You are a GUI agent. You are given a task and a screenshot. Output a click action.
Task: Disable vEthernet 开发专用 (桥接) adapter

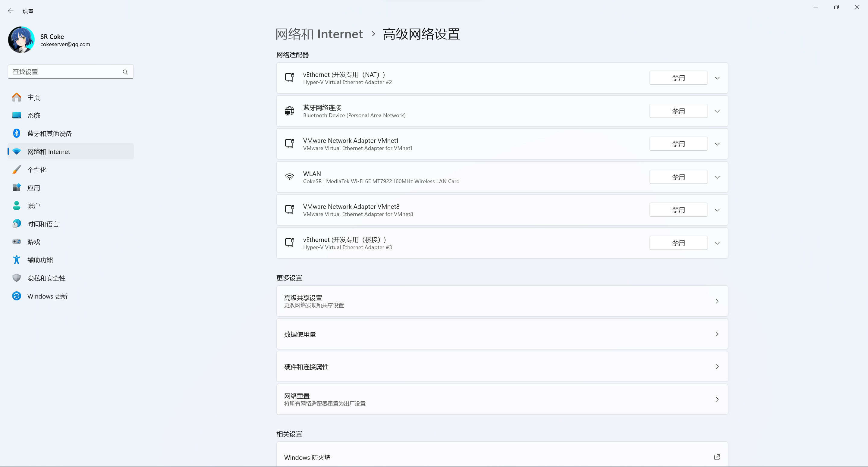pyautogui.click(x=678, y=243)
